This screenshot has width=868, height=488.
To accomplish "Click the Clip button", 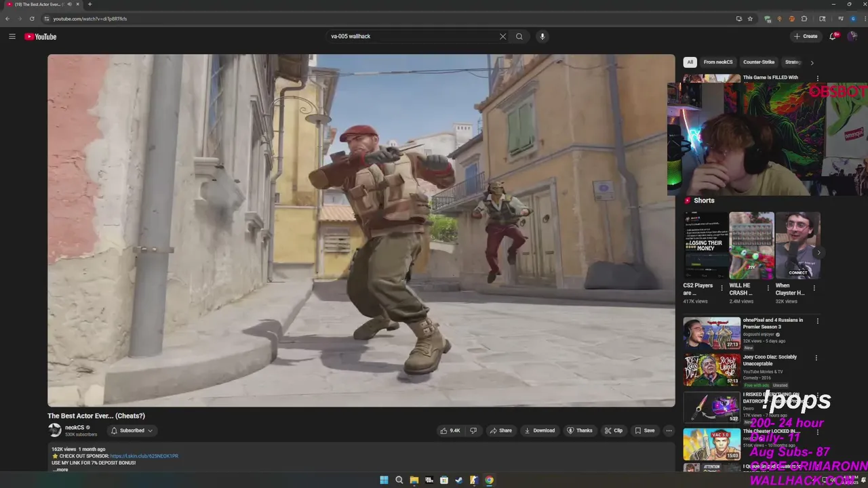I will [x=614, y=430].
